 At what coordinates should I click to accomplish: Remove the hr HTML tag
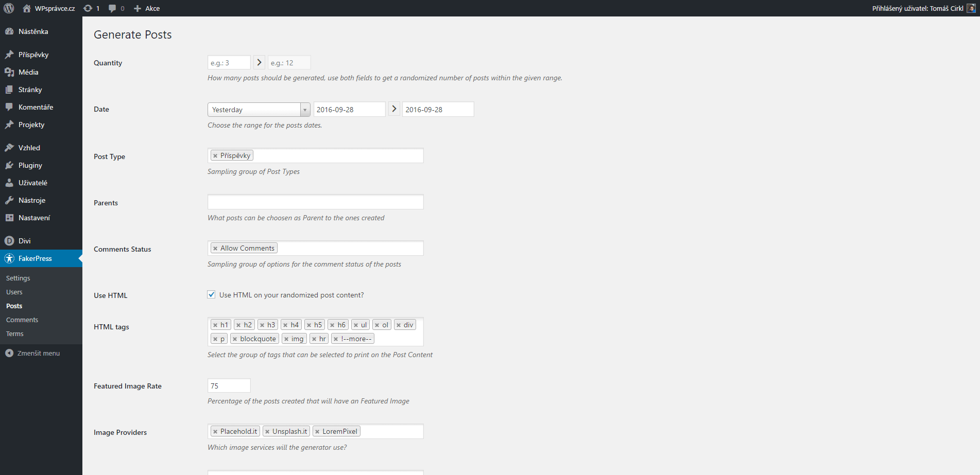point(314,339)
